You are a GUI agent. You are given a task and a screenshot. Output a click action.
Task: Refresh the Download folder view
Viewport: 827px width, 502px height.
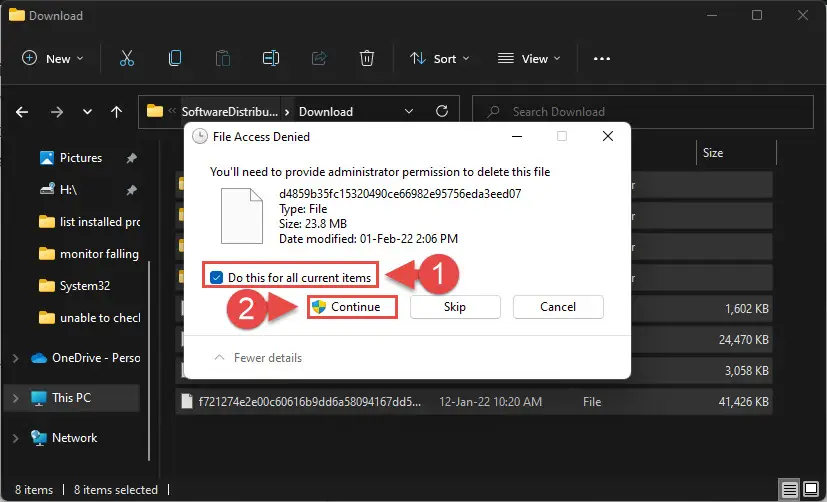[x=442, y=111]
